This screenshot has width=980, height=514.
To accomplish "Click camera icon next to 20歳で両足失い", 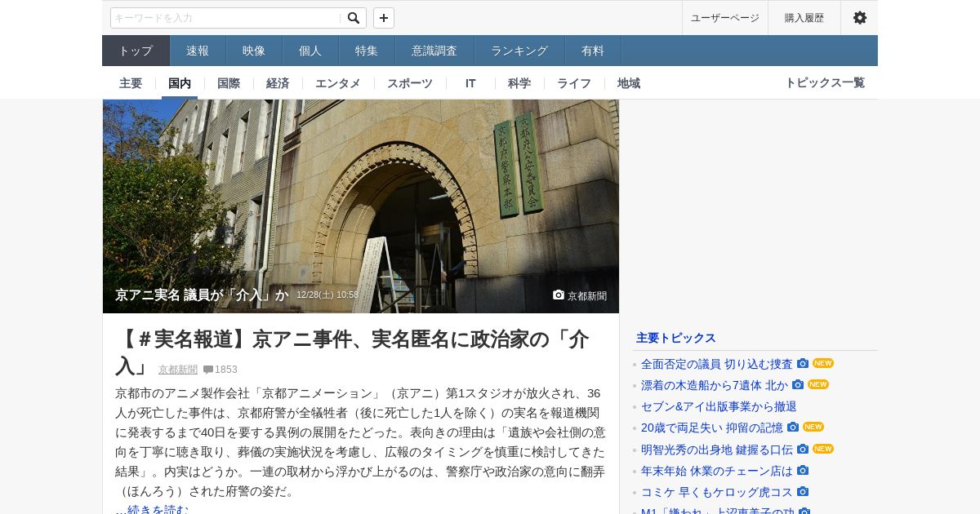I will coord(793,428).
